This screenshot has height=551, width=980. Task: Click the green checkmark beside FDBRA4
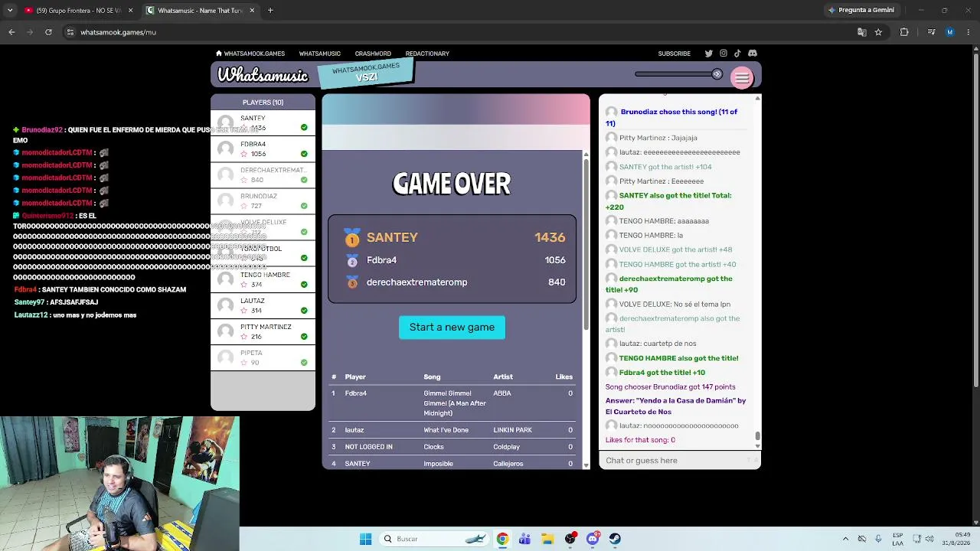click(x=304, y=154)
